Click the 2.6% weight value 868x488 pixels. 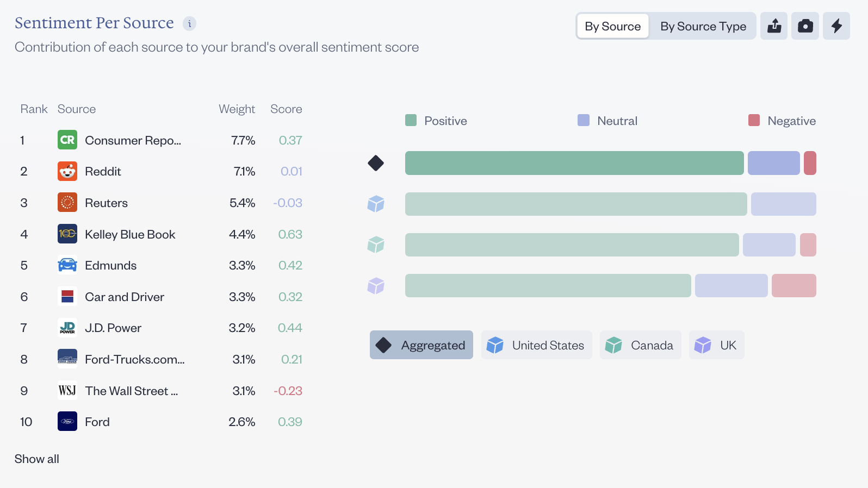(242, 422)
